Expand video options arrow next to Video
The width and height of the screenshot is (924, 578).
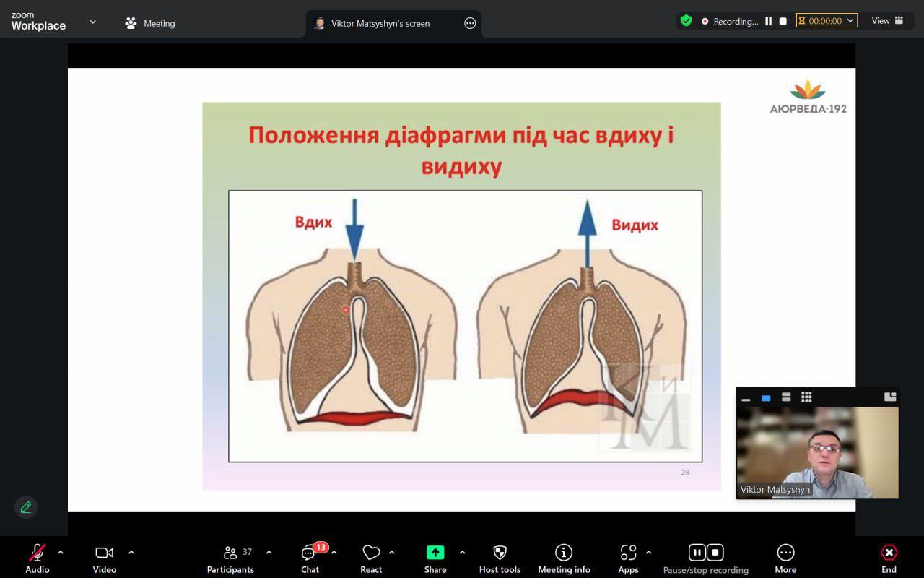[x=131, y=553]
